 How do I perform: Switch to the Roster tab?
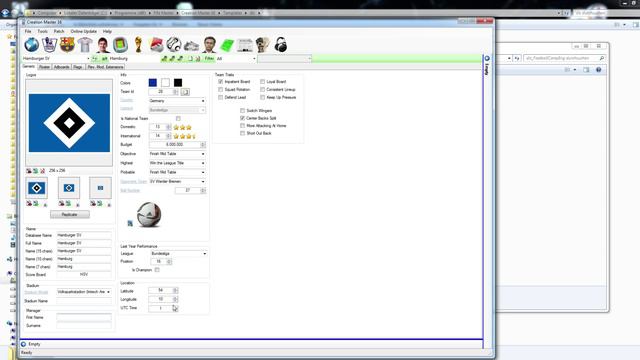pyautogui.click(x=44, y=67)
